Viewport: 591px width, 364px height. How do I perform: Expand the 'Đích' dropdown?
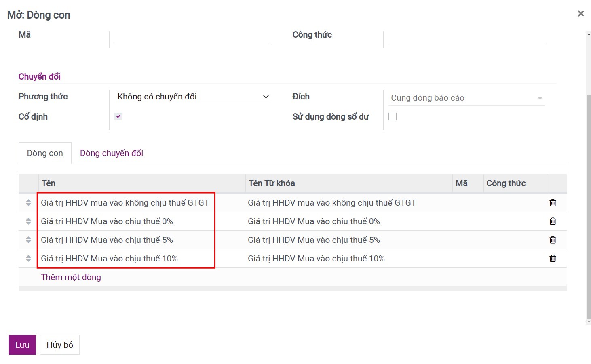[x=466, y=98]
